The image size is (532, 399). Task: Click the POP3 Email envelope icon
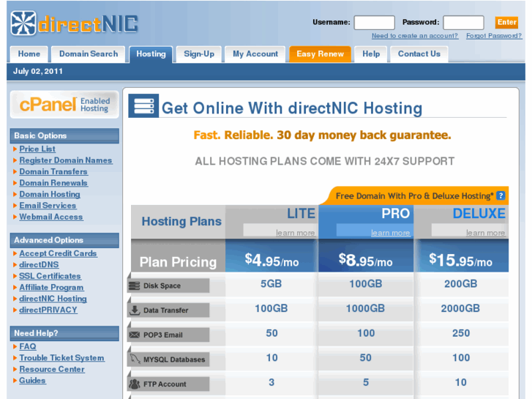[x=135, y=335]
